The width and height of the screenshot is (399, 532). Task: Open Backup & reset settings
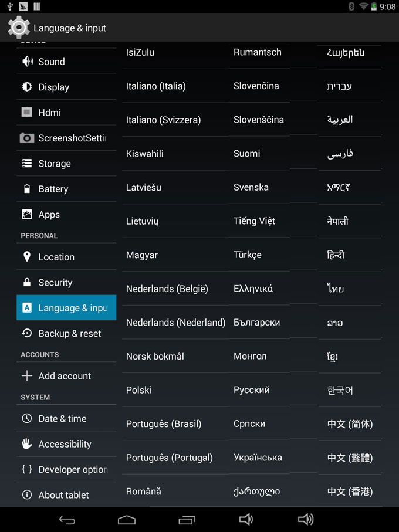[x=69, y=333]
